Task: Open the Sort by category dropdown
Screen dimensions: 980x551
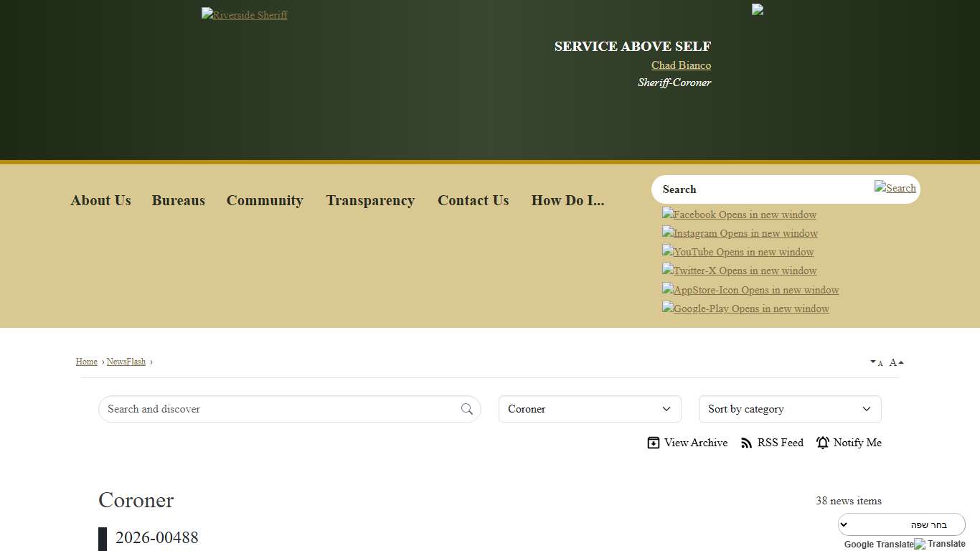Action: point(789,409)
